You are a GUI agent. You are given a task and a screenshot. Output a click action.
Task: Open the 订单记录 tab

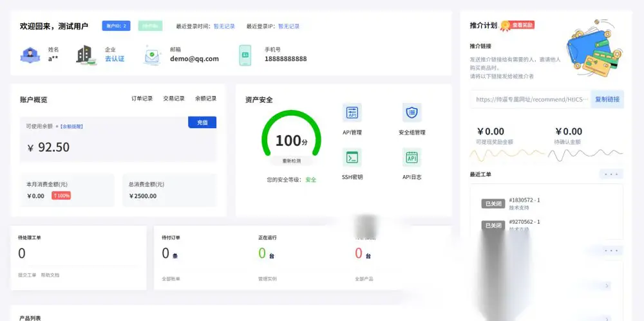point(142,98)
